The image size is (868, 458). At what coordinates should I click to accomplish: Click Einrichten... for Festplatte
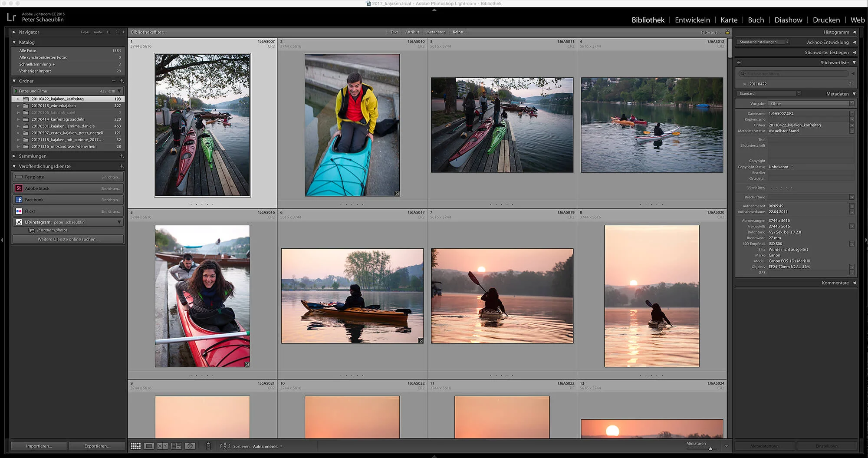110,177
